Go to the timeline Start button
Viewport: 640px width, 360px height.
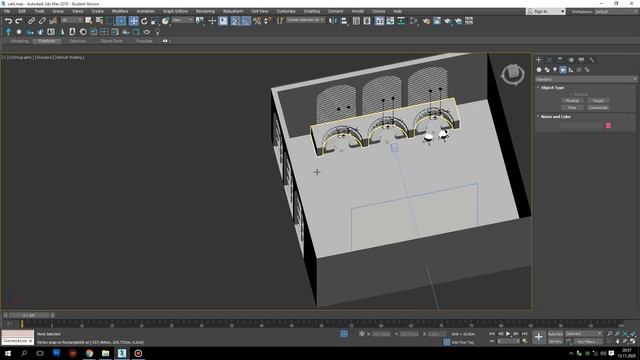[492, 334]
